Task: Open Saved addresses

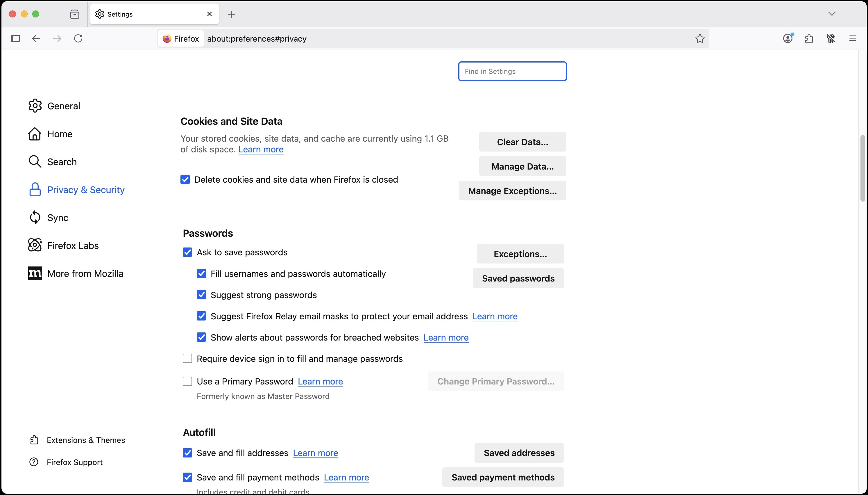Action: [519, 453]
